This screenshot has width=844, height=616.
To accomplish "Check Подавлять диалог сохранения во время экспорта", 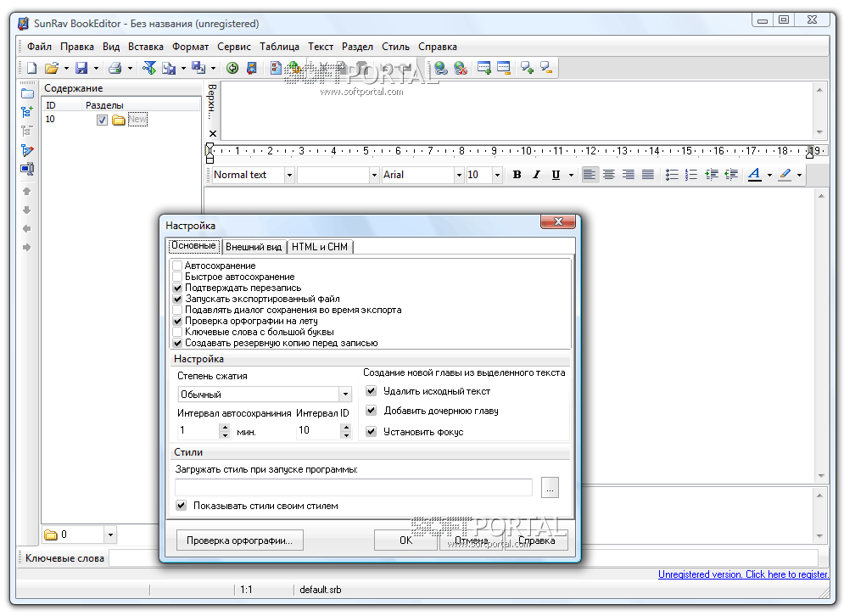I will click(x=177, y=310).
